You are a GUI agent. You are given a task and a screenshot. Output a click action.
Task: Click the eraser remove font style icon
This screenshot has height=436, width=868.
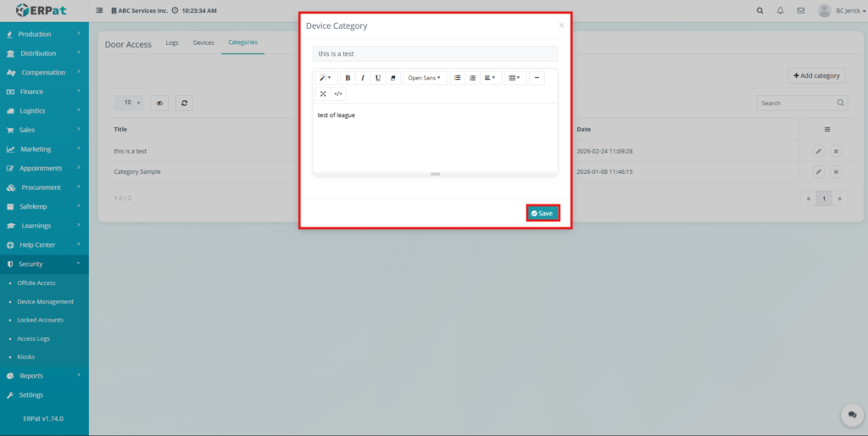pos(392,78)
